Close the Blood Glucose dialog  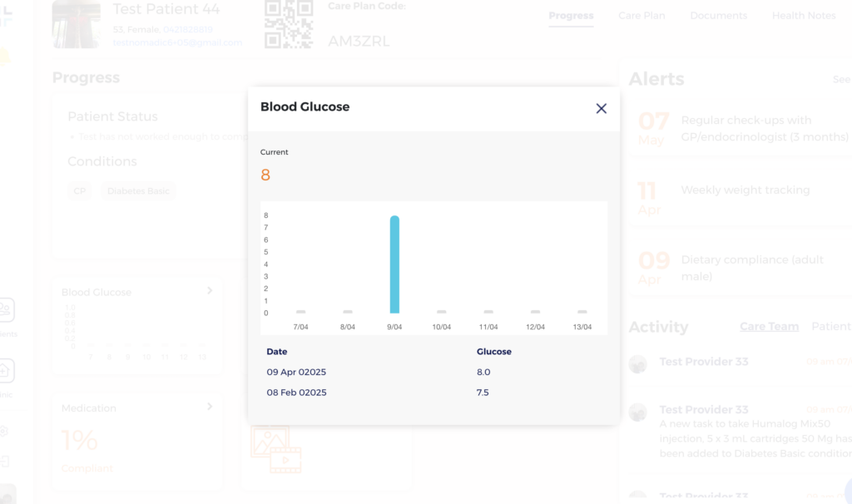tap(602, 108)
